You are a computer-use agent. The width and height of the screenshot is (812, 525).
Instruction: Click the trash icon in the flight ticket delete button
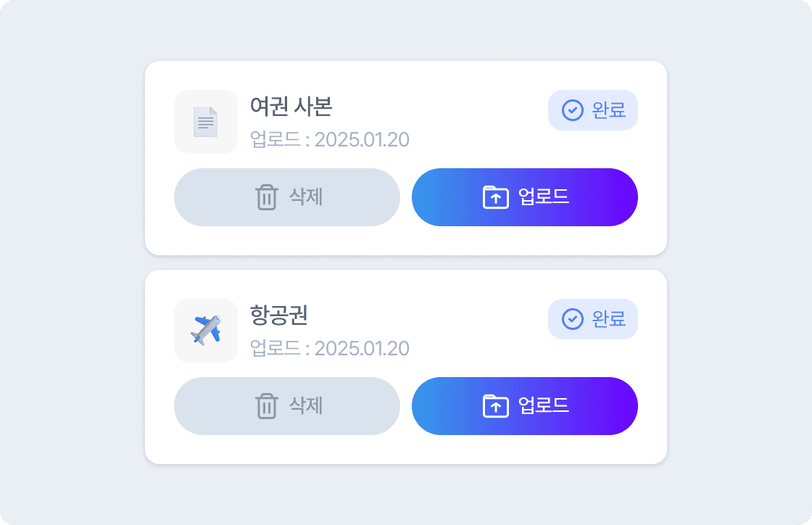268,406
